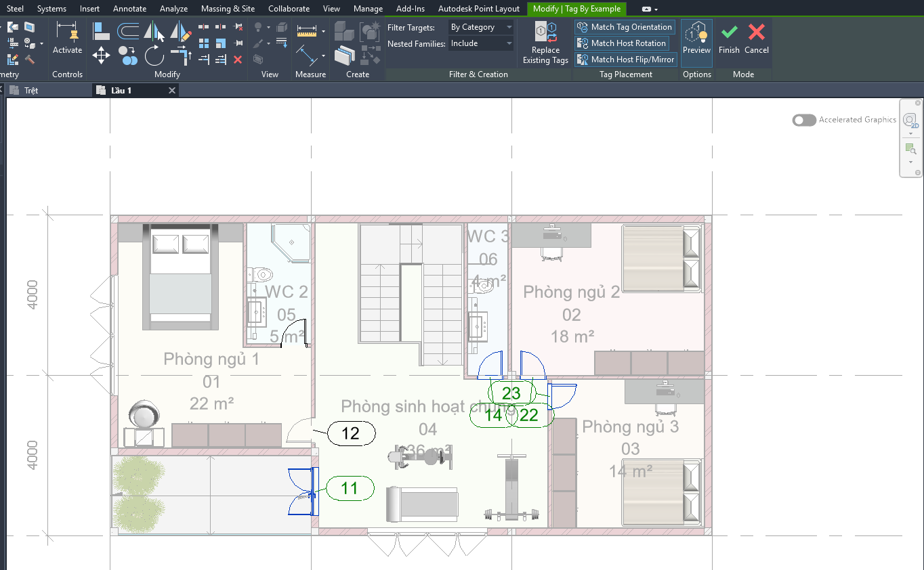This screenshot has height=570, width=924.
Task: Switch to the Massing & Site tab
Action: (227, 9)
